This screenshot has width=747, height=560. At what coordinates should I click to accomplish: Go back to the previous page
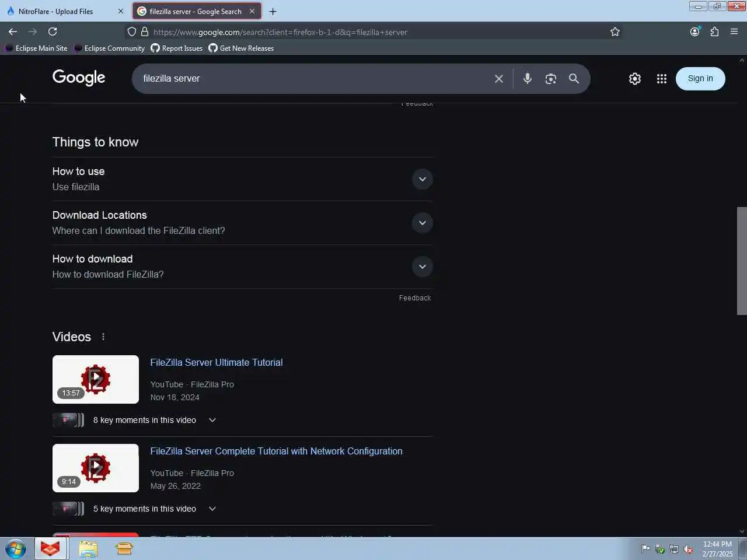tap(13, 32)
